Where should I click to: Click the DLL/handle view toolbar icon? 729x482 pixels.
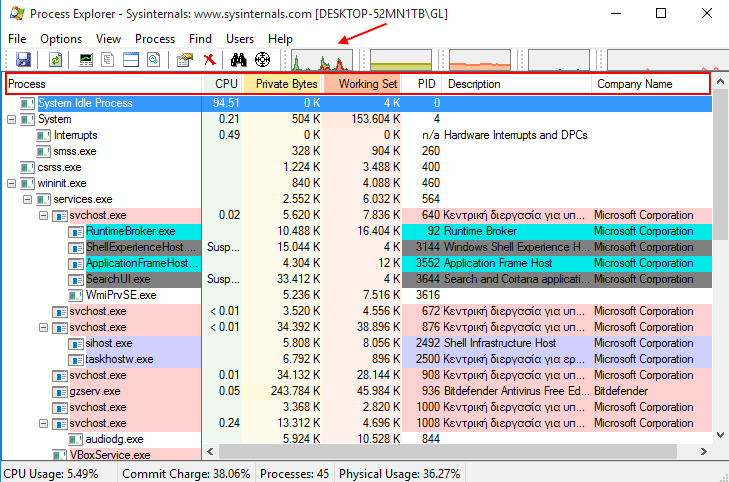coord(153,59)
